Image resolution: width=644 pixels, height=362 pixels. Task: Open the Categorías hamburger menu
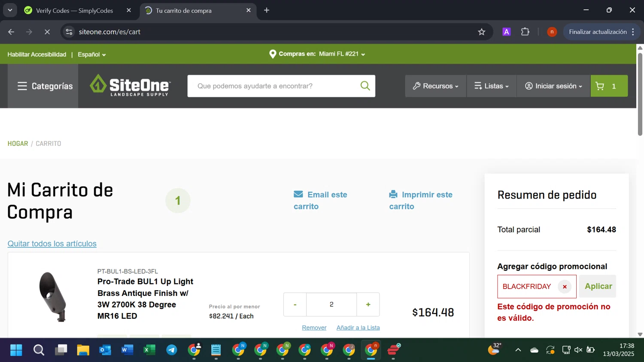tap(45, 86)
